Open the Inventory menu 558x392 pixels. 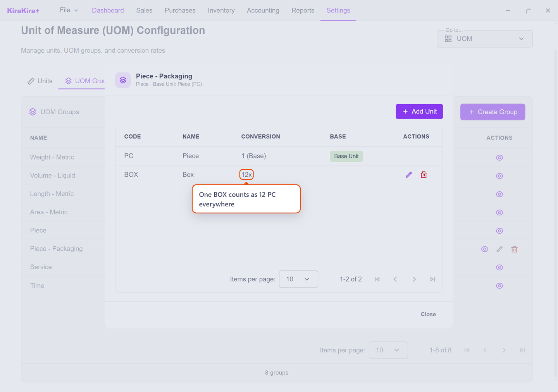(221, 10)
